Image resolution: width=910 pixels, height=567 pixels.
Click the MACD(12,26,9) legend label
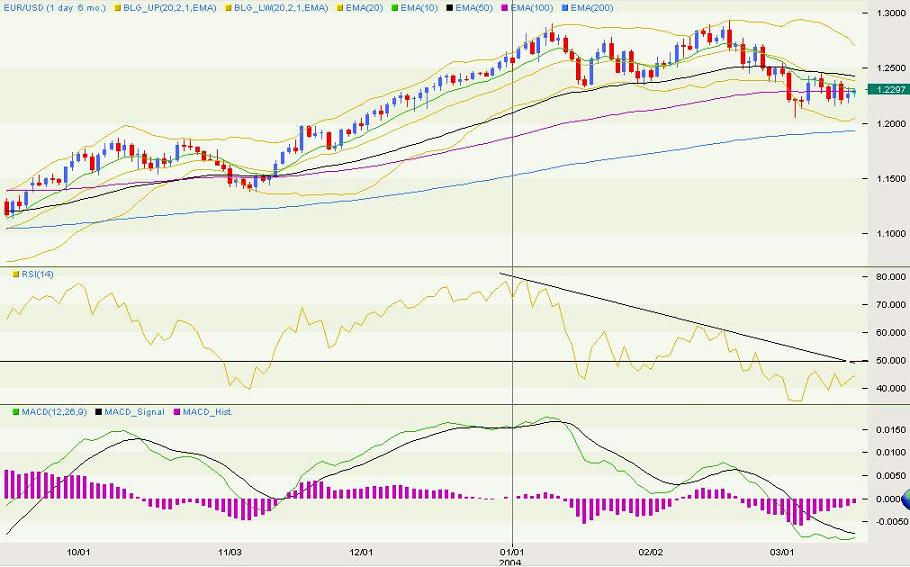point(54,412)
